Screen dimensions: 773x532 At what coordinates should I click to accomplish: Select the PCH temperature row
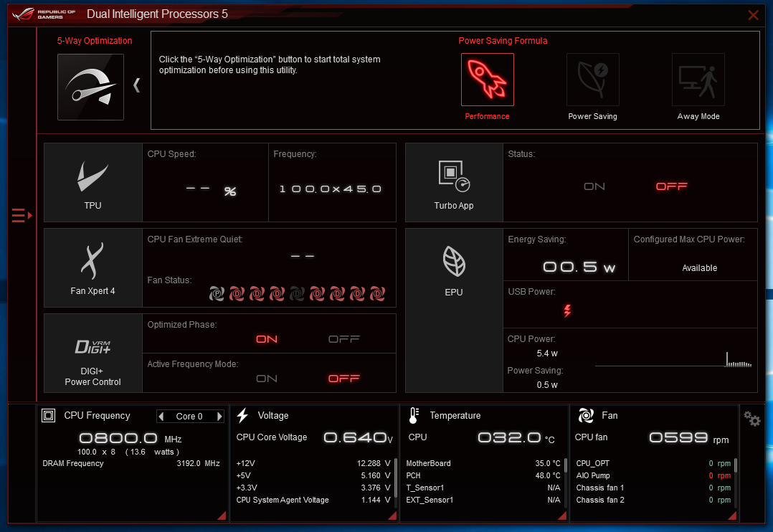coord(483,476)
